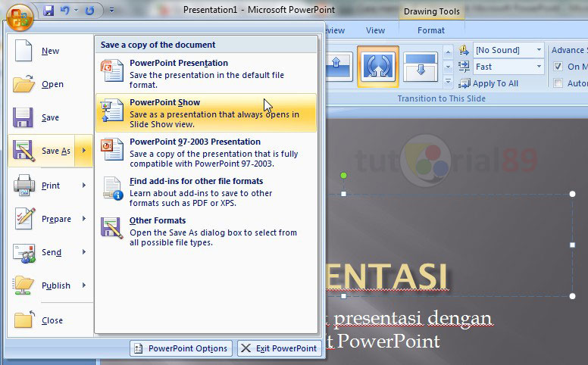Viewport: 588px width, 365px height.
Task: Expand the Save As submenu arrow
Action: pos(83,151)
